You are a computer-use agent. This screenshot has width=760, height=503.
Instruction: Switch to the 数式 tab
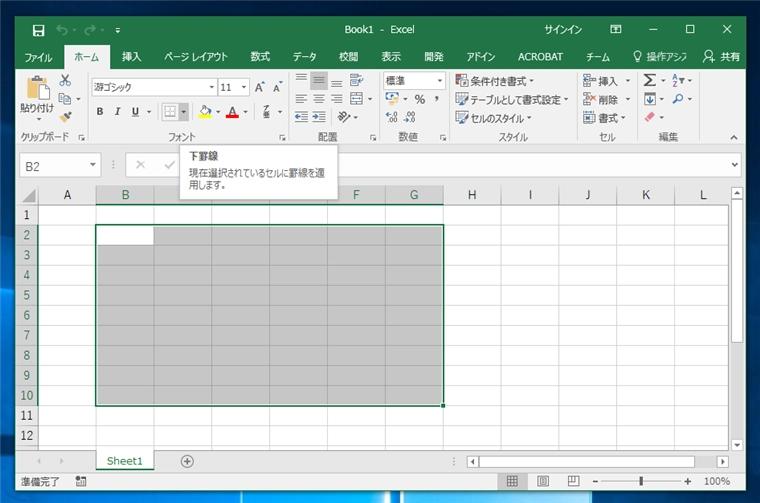click(260, 57)
